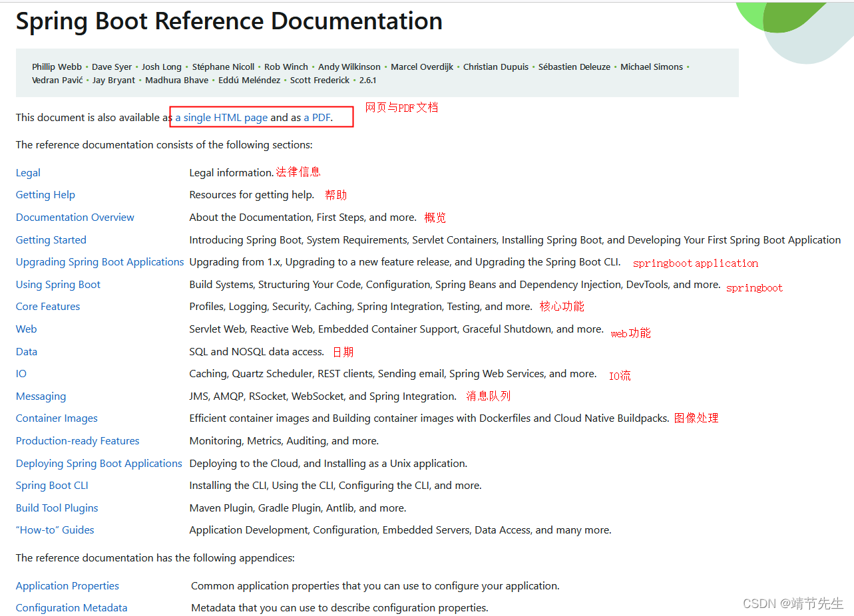Open Configuration Metadata appendix link
This screenshot has height=616, width=854.
[x=71, y=608]
